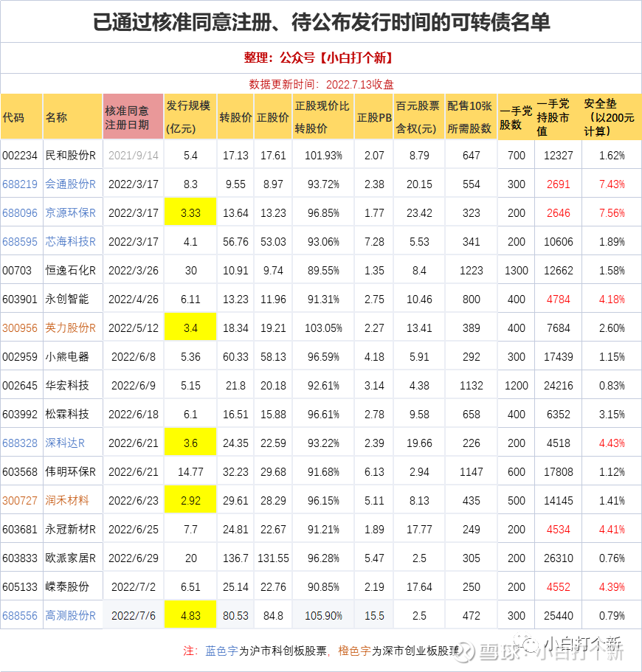This screenshot has width=642, height=672.
Task: Select the name 伟明环保R
Action: (70, 471)
